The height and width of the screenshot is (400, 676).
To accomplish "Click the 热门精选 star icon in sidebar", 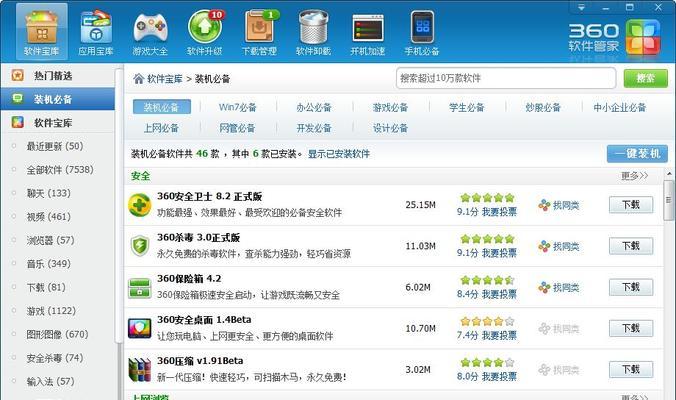I will click(18, 75).
